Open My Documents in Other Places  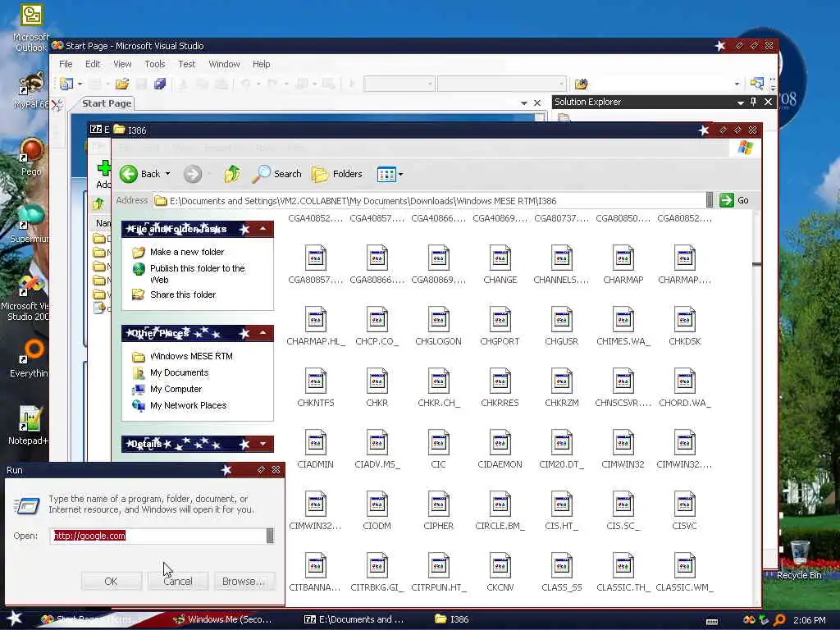179,373
